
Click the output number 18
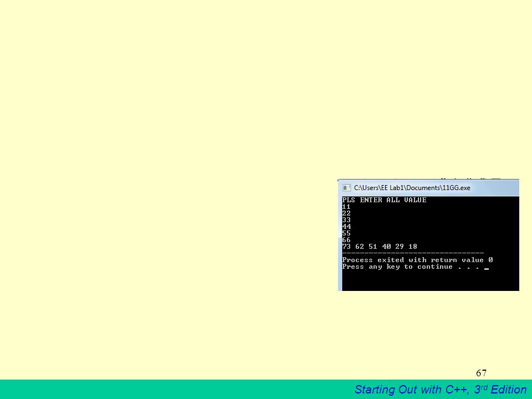[412, 247]
